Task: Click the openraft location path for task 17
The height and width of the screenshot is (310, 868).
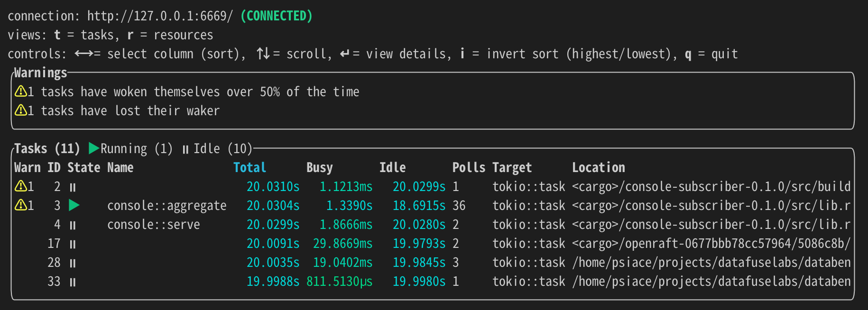Action: (x=711, y=243)
